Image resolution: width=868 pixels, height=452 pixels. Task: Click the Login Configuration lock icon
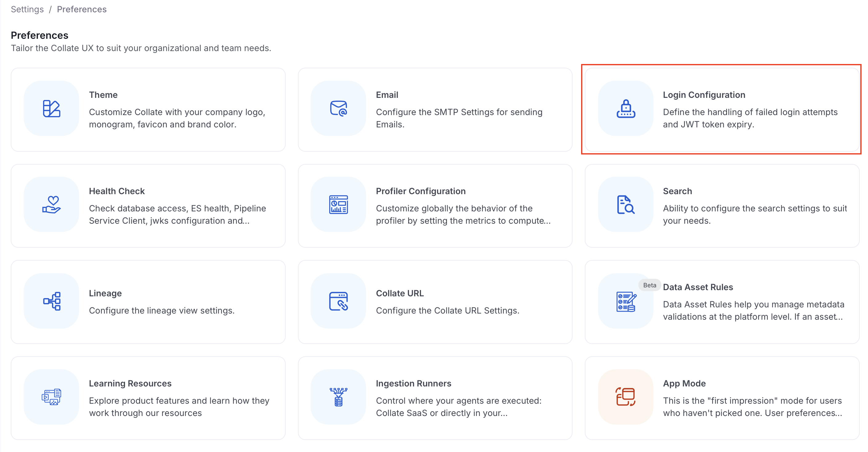[626, 108]
